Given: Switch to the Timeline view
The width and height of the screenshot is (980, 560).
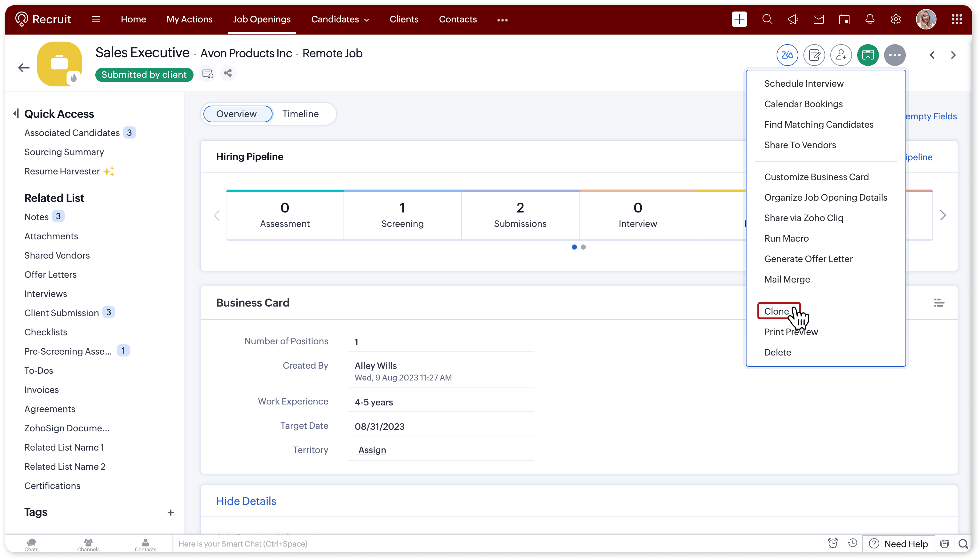Looking at the screenshot, I should coord(300,114).
